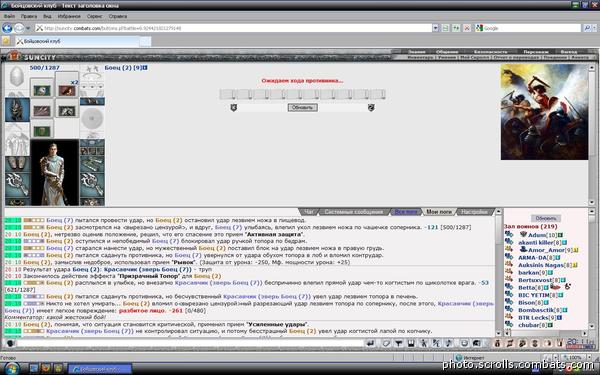This screenshot has height=375, width=600.
Task: Open the search provider dropdown arrow
Action: [595, 28]
